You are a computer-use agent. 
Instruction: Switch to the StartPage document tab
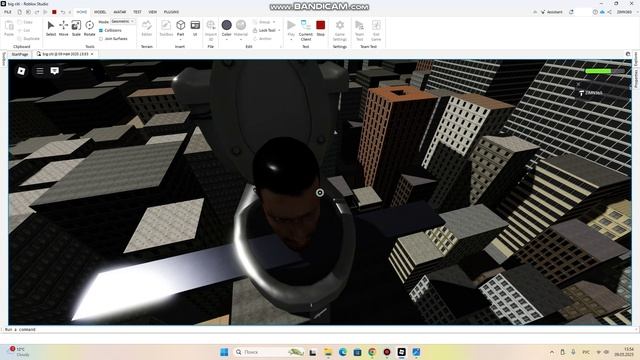coord(20,54)
